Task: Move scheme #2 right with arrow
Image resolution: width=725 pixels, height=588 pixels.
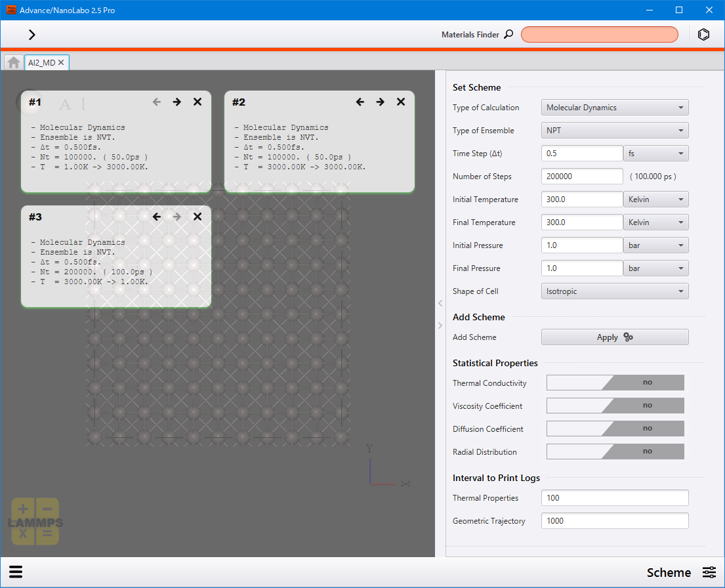Action: [380, 102]
